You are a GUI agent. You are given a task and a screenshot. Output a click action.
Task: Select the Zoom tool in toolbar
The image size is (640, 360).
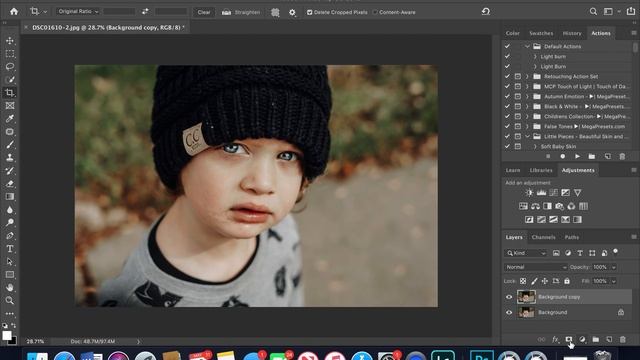pyautogui.click(x=10, y=300)
